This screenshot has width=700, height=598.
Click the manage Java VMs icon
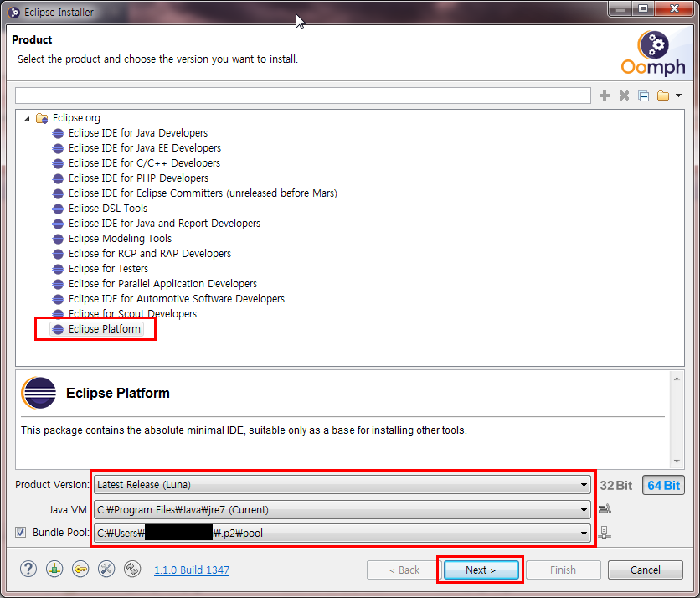point(605,508)
